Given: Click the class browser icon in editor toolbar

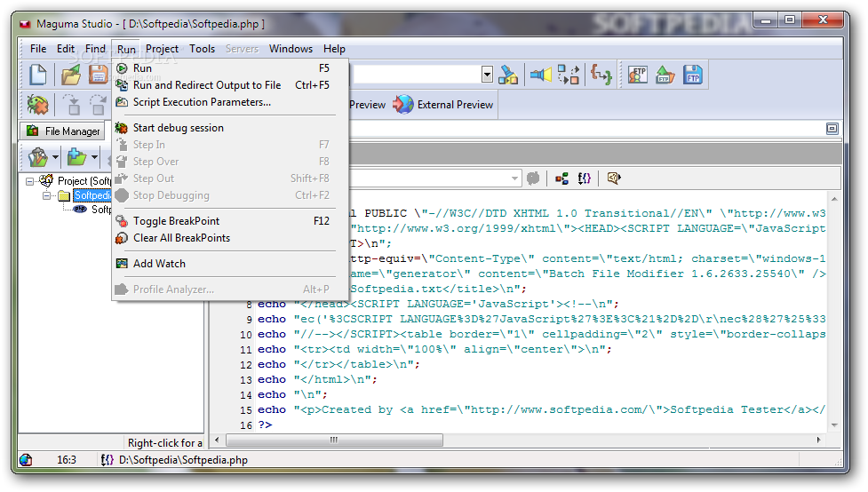Looking at the screenshot, I should (x=561, y=179).
